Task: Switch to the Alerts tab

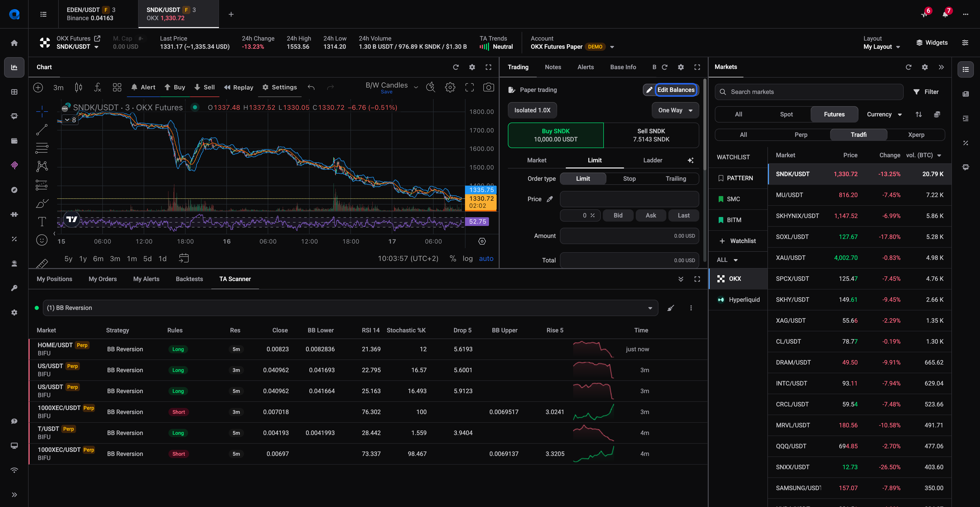Action: point(585,67)
